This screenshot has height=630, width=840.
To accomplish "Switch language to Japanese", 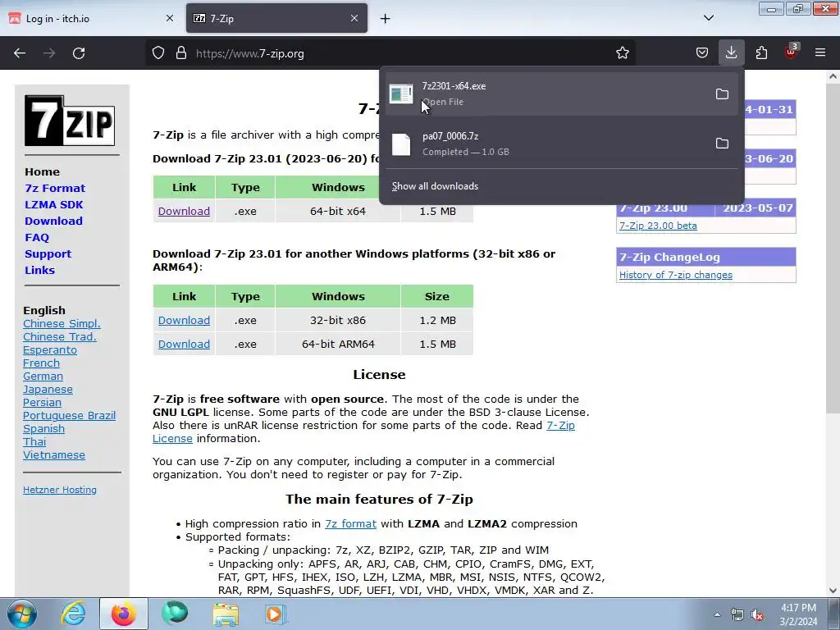I will [48, 390].
